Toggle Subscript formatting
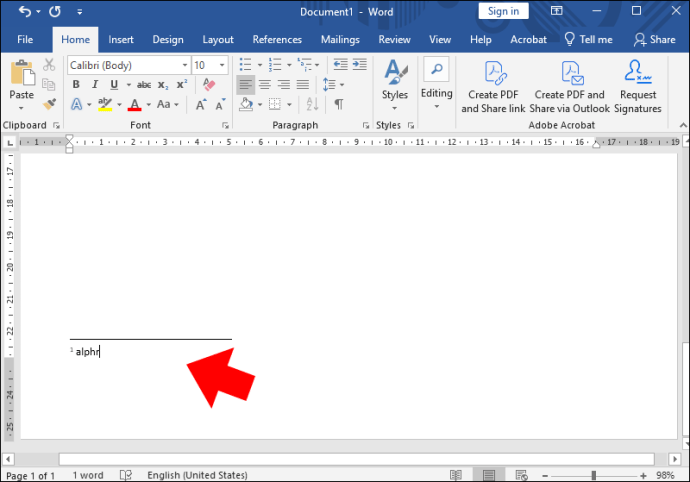690x482 pixels. pyautogui.click(x=163, y=85)
